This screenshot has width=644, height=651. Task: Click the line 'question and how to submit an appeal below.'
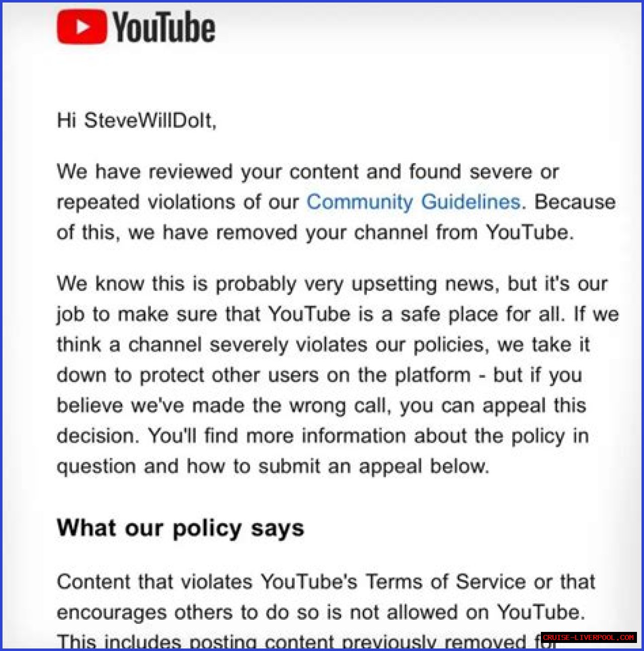[273, 466]
